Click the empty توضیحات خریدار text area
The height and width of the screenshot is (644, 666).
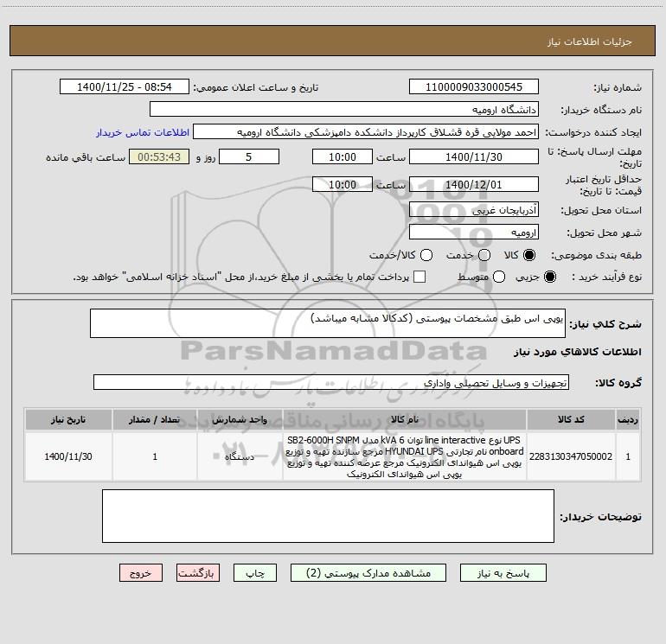(x=328, y=516)
